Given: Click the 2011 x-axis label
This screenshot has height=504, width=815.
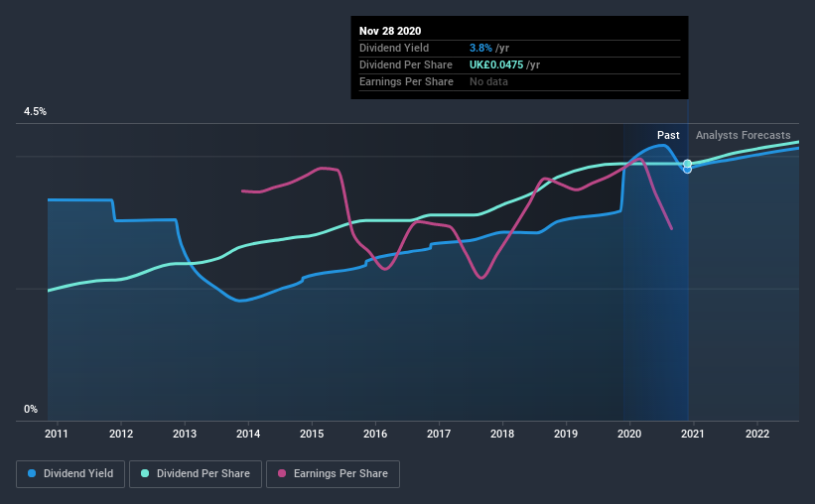Looking at the screenshot, I should pyautogui.click(x=57, y=434).
